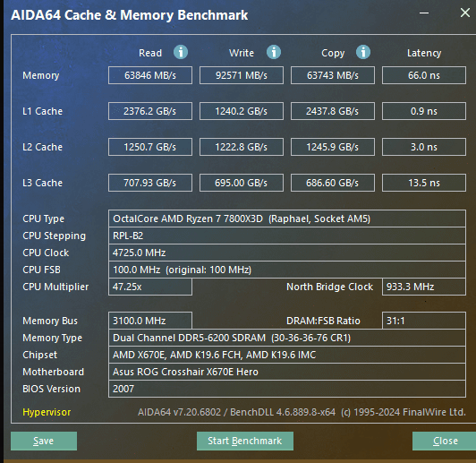Click the L3 Cache row label
This screenshot has height=463, width=476.
43,183
